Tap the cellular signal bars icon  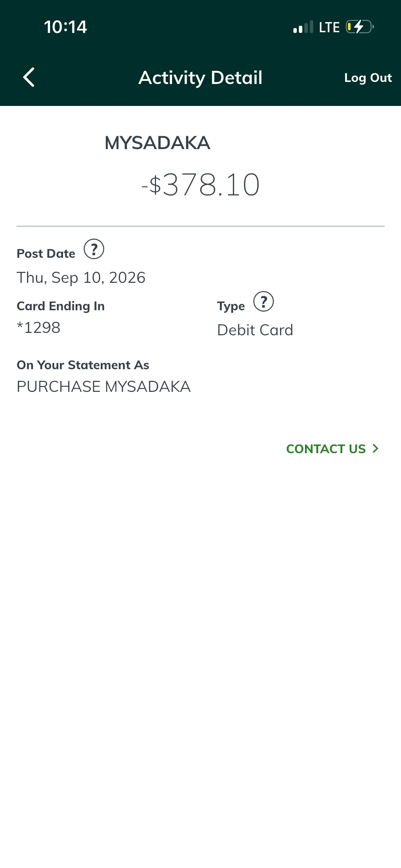[303, 27]
